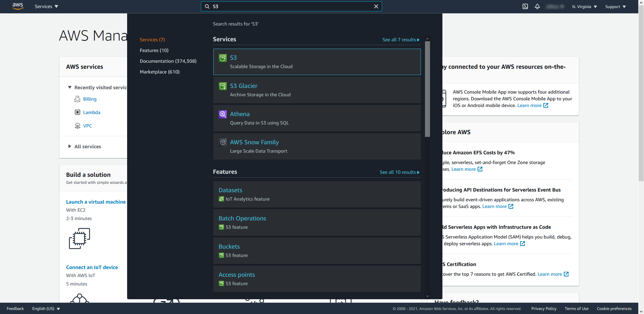The image size is (644, 314).
Task: Click Learn more about Console Mobile App
Action: (529, 105)
